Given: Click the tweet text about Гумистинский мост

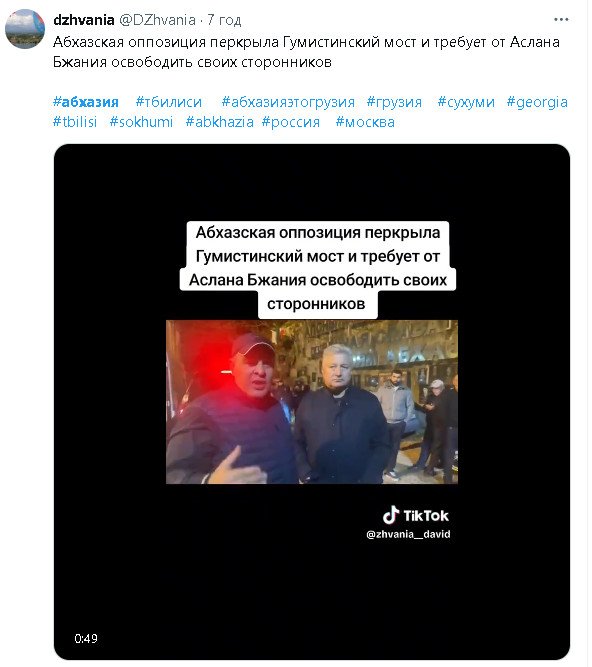Looking at the screenshot, I should [x=306, y=52].
